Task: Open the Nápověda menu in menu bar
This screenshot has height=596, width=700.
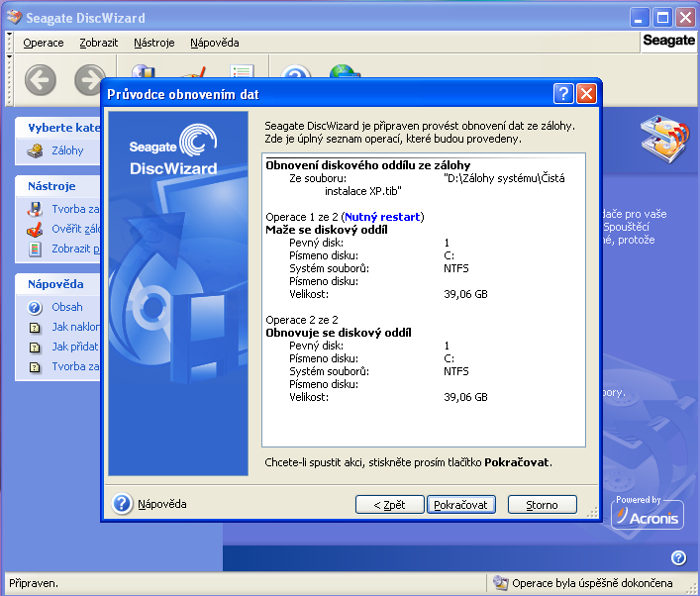Action: click(215, 43)
